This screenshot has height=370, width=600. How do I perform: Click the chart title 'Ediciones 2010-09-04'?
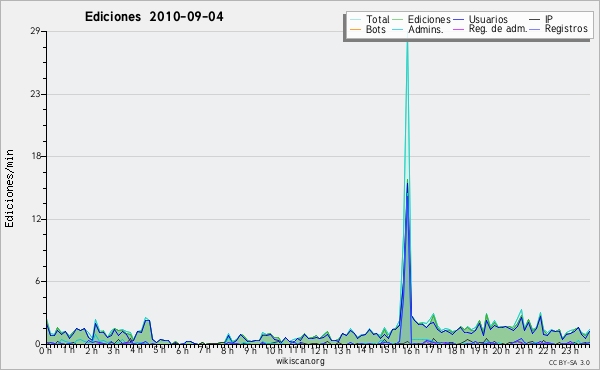154,17
